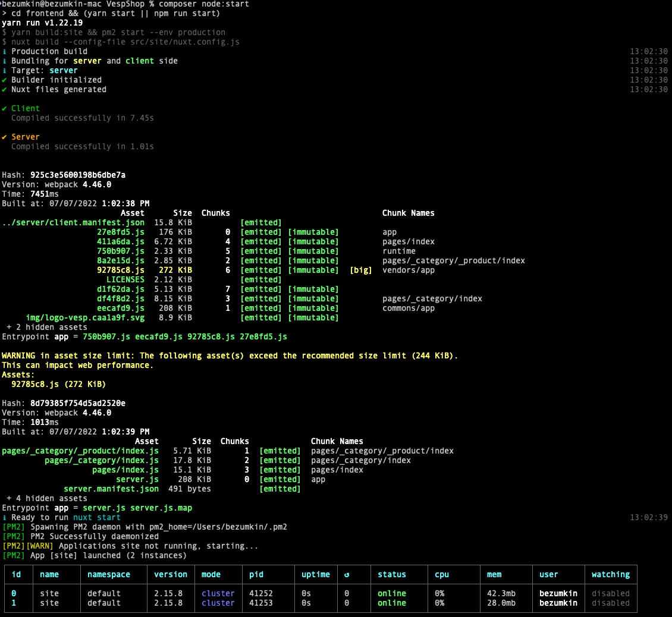The image size is (672, 617).
Task: Click the orange Server compile heading
Action: 26,137
